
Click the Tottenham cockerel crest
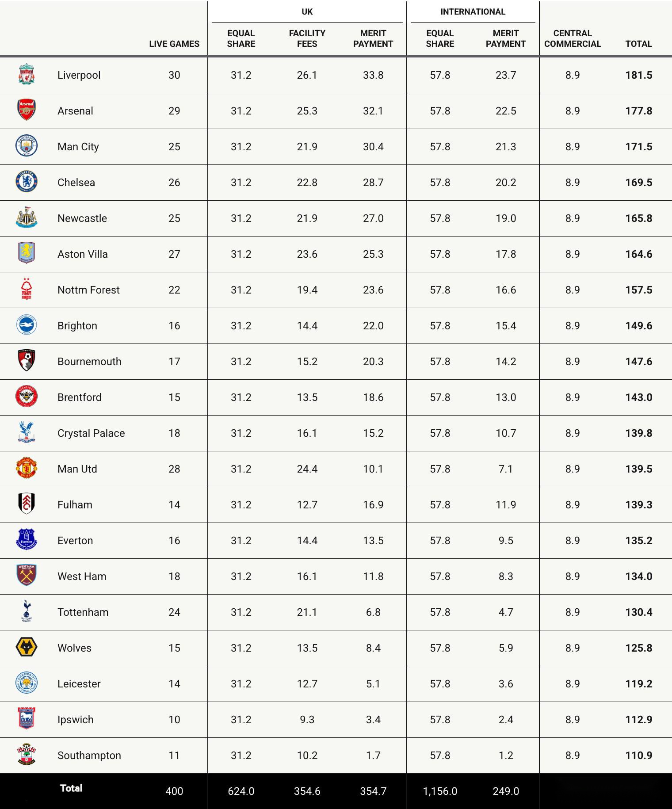[27, 611]
